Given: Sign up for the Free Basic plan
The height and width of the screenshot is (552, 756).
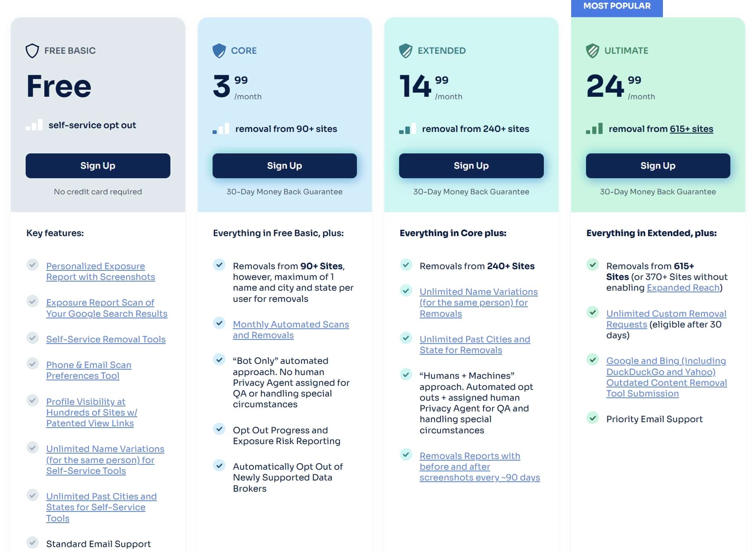Looking at the screenshot, I should (x=98, y=166).
